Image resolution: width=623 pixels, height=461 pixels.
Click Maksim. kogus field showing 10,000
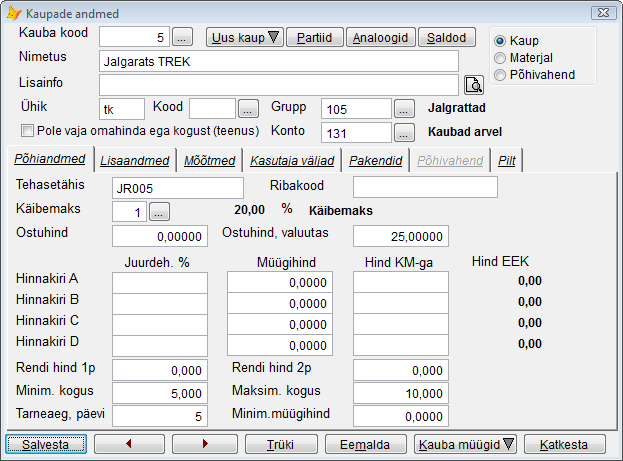click(401, 393)
